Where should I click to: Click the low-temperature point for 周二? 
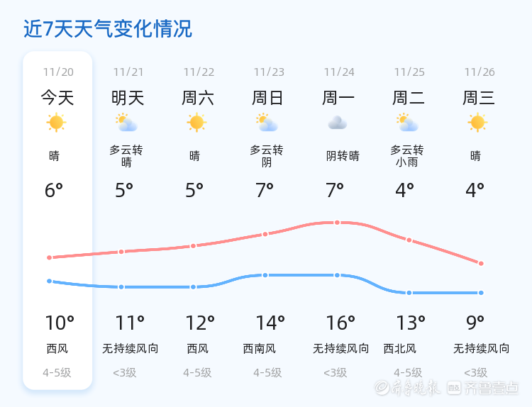click(409, 293)
